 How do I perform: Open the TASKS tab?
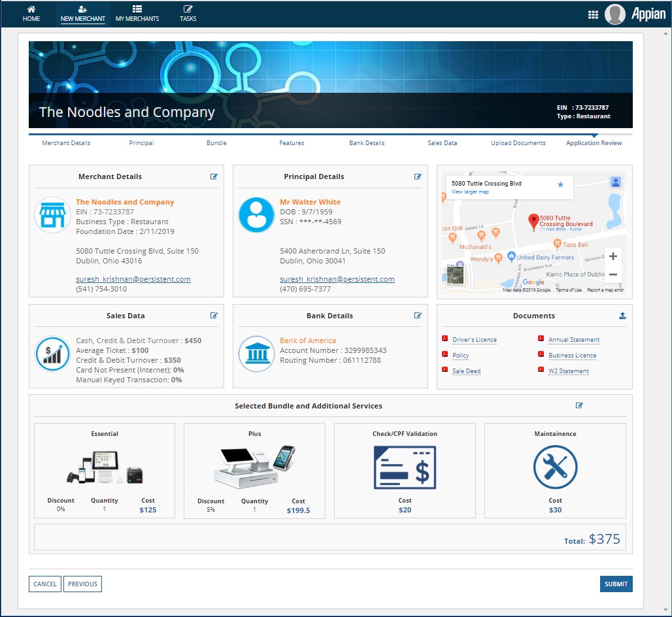click(x=188, y=14)
